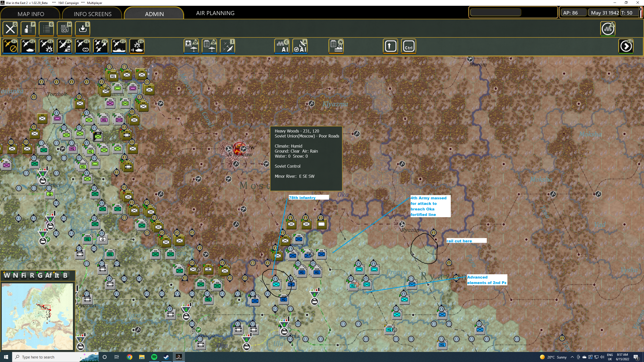Select the ground support air mission F2

[28, 47]
